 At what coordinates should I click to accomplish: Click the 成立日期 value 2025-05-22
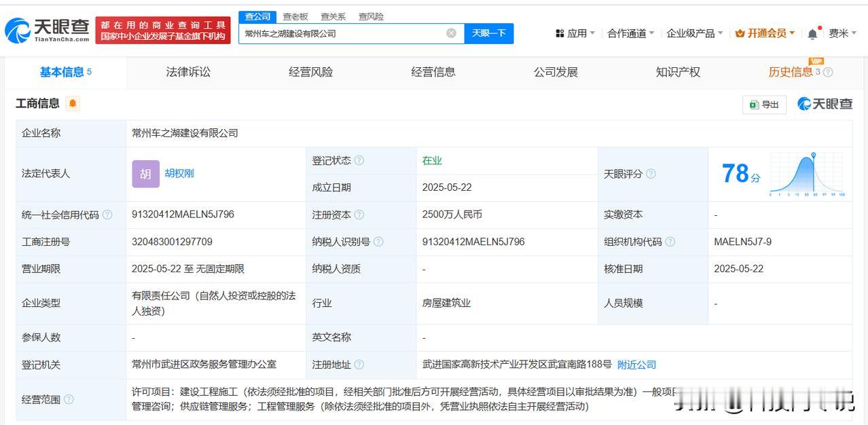[447, 187]
